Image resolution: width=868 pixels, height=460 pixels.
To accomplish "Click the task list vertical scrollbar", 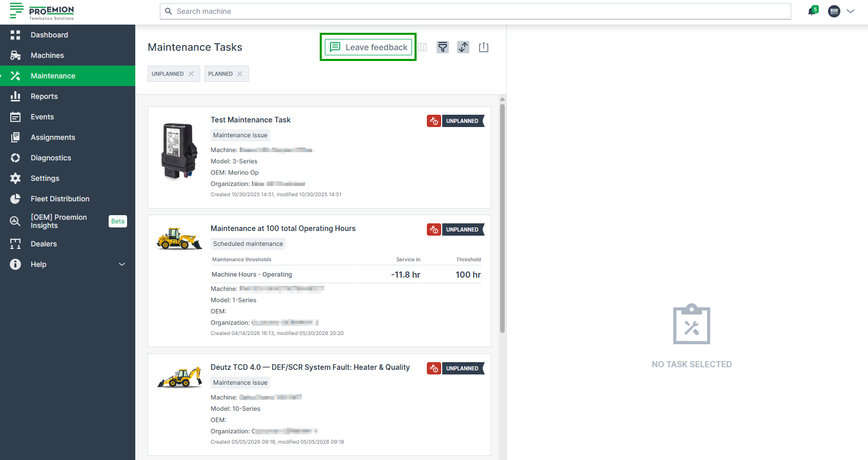I will (503, 219).
